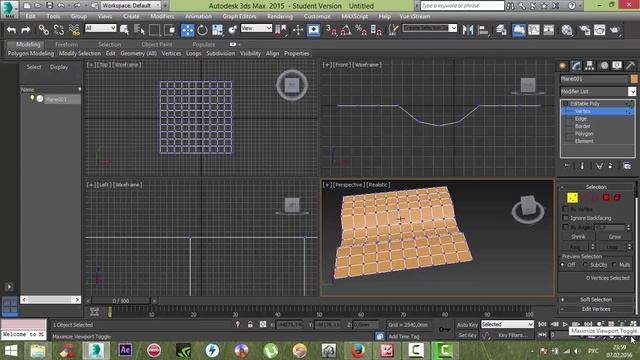
Task: Click the Mirror tool icon
Action: click(468, 30)
